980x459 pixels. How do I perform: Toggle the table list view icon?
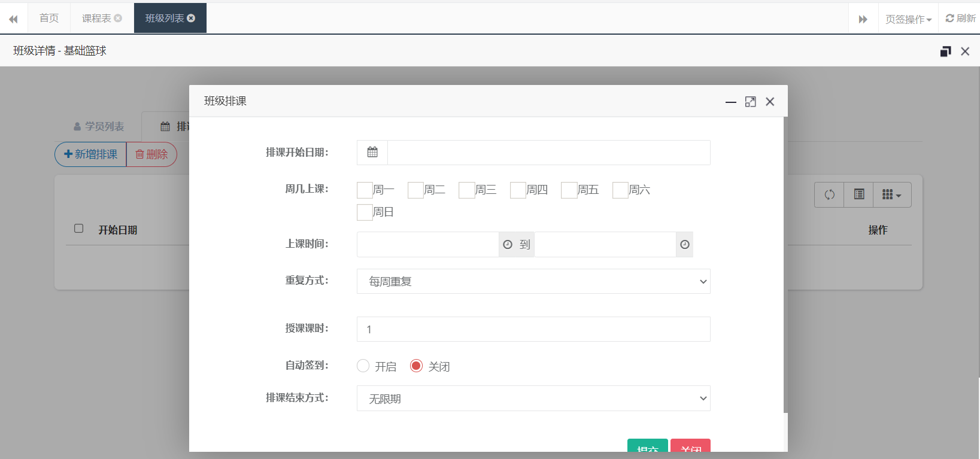coord(859,194)
